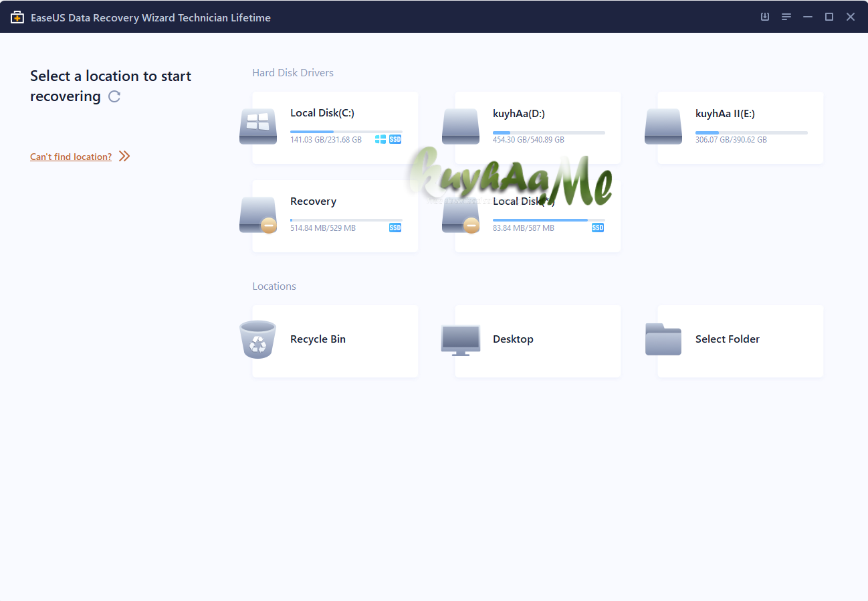Click the Local Disk(C:) label

[322, 113]
